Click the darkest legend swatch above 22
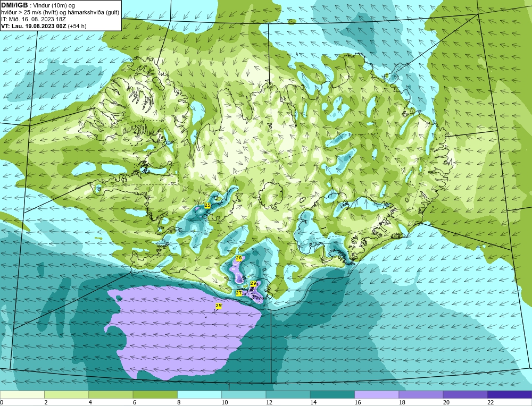This screenshot has height=406, width=532. click(x=509, y=395)
